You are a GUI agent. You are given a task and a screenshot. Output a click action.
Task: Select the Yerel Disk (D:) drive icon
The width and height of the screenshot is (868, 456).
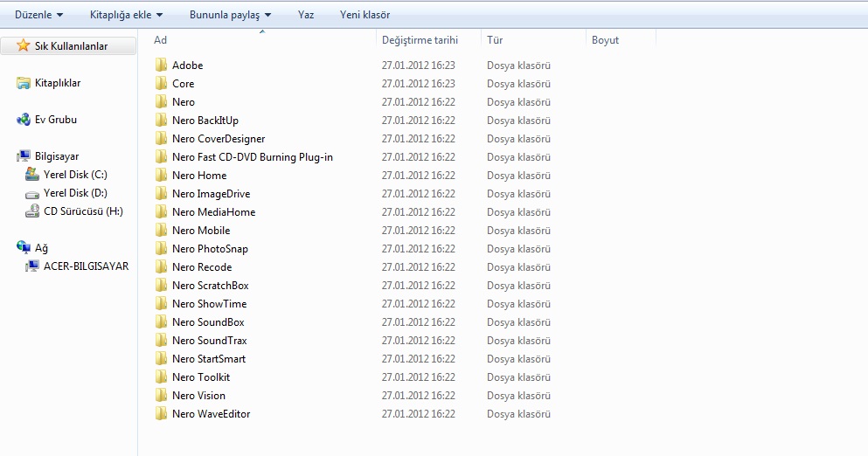[x=32, y=194]
